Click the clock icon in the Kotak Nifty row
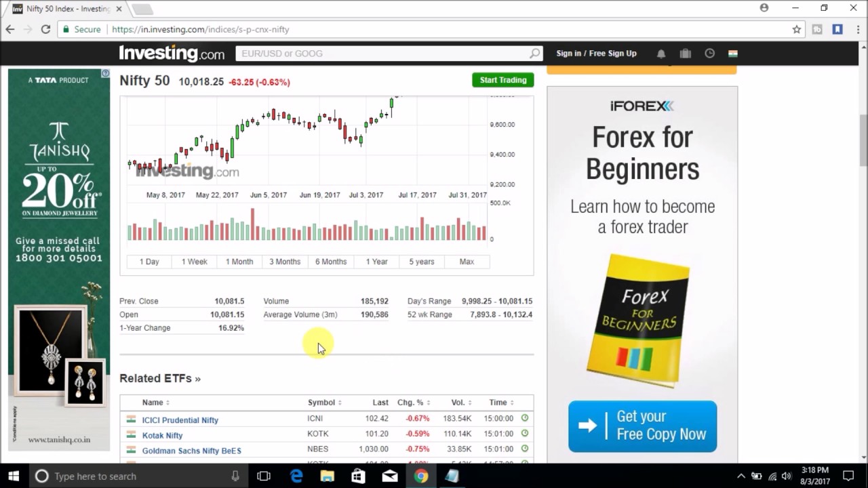This screenshot has height=488, width=868. (x=524, y=434)
